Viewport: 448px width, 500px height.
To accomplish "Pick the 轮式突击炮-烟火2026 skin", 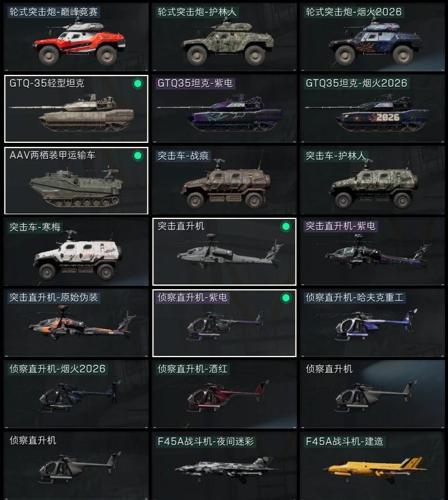I will point(372,37).
